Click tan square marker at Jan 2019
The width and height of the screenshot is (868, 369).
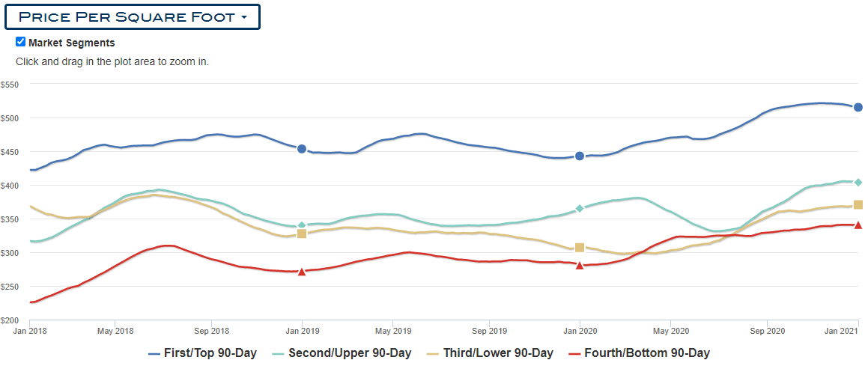tap(302, 234)
